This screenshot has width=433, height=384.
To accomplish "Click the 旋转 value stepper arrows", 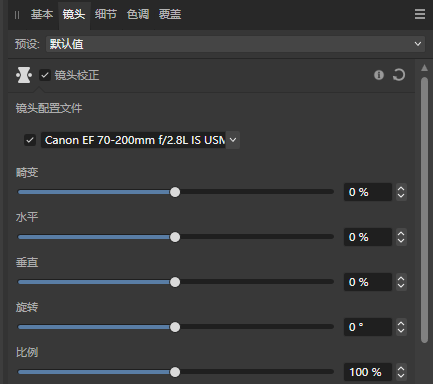I will point(401,327).
